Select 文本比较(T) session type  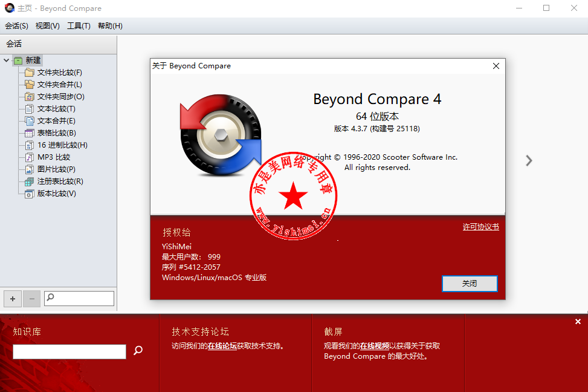[x=56, y=109]
